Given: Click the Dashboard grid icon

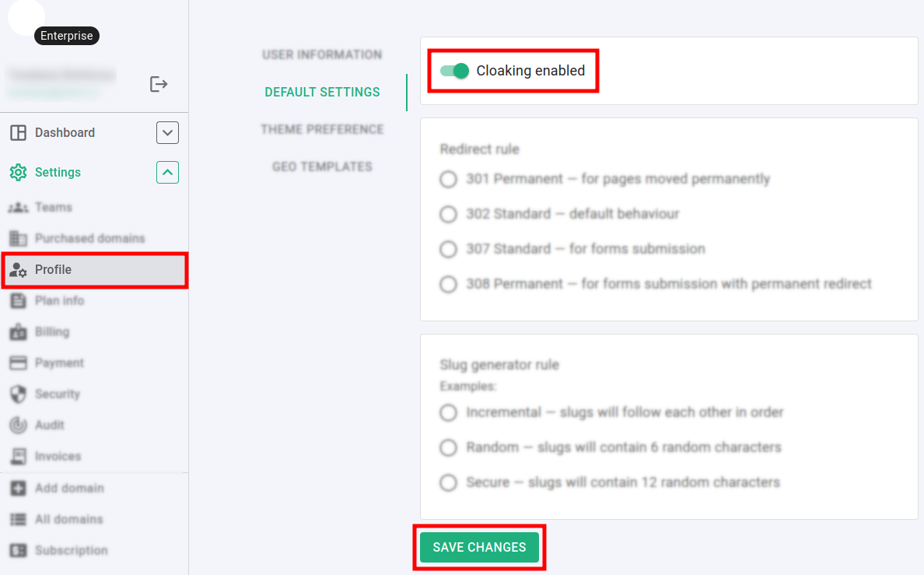Looking at the screenshot, I should tap(18, 133).
